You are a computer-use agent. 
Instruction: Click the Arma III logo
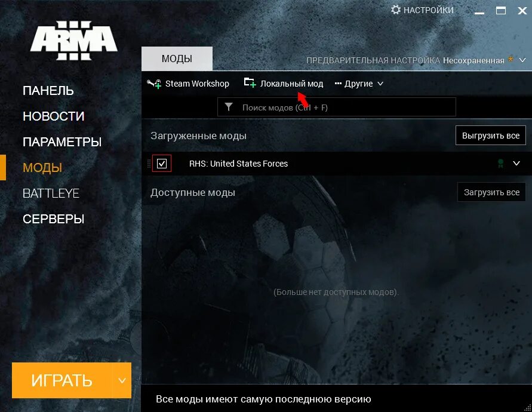pyautogui.click(x=74, y=41)
